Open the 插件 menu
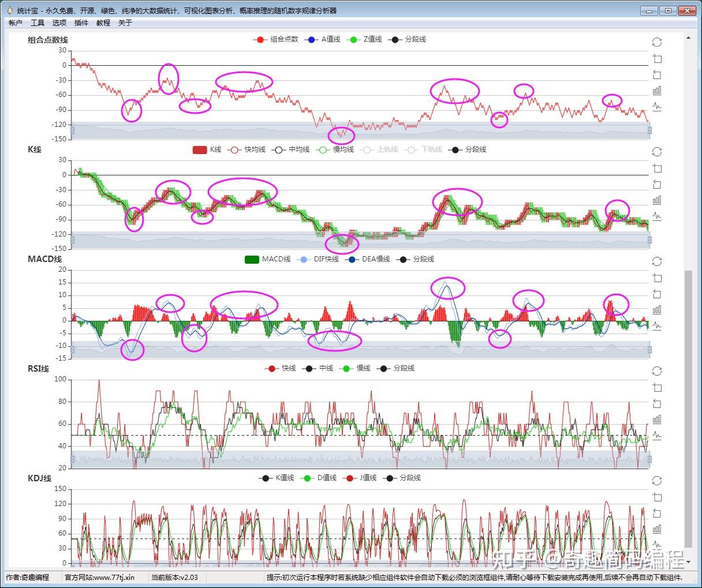The width and height of the screenshot is (702, 588). [81, 23]
